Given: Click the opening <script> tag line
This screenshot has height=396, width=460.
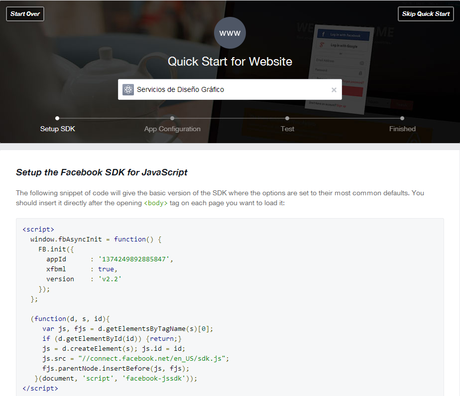Looking at the screenshot, I should click(x=38, y=229).
